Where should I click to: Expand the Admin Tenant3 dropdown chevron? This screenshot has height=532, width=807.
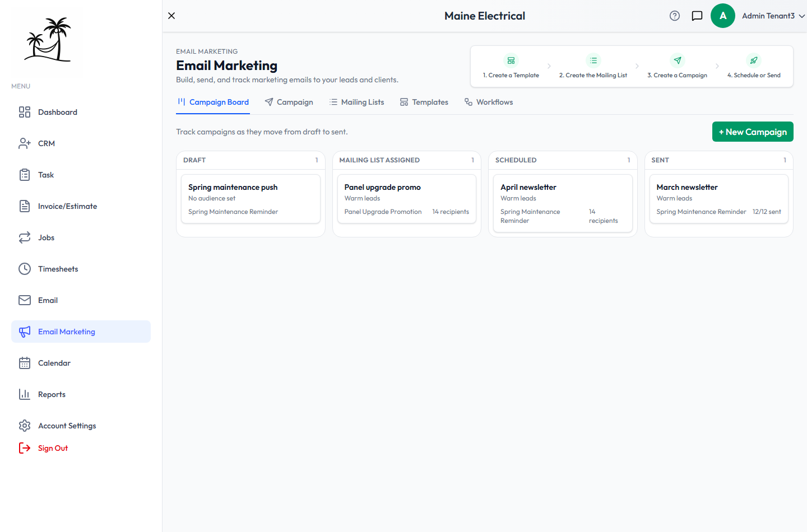point(802,16)
